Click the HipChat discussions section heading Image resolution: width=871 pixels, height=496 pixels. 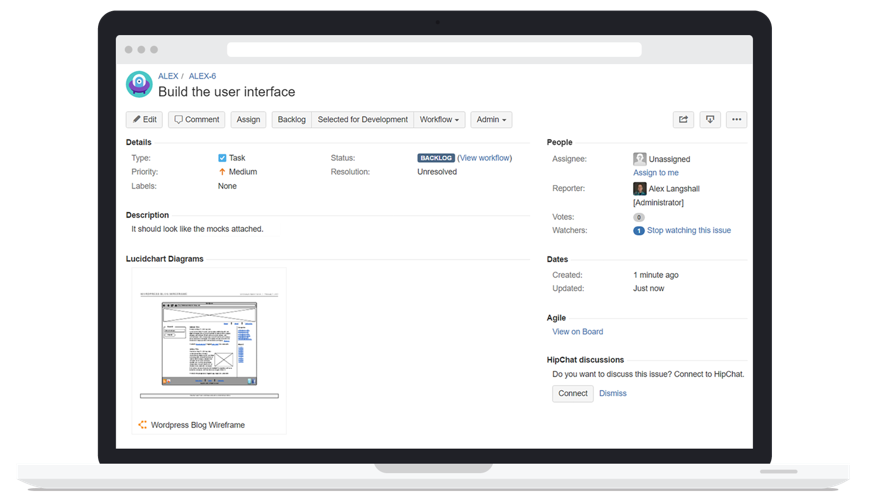[585, 360]
